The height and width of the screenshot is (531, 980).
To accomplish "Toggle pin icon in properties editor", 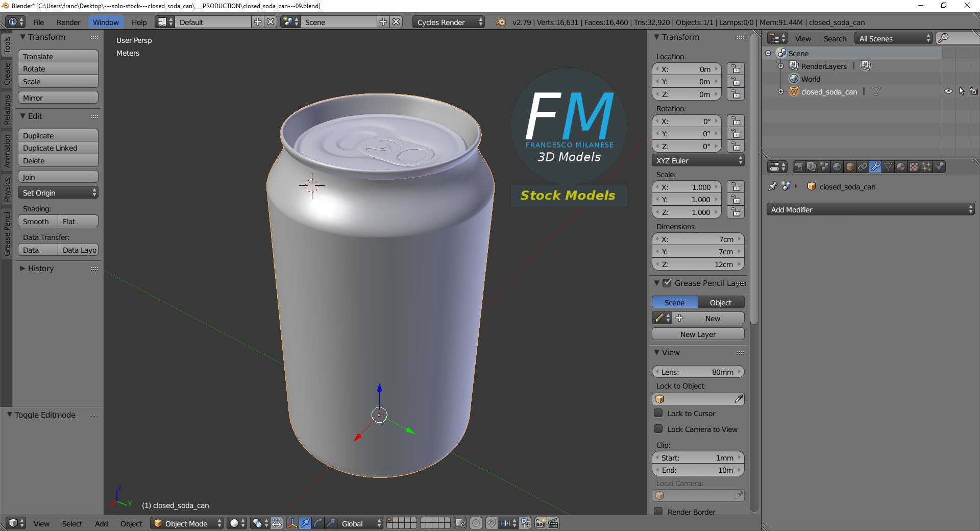I will point(773,186).
